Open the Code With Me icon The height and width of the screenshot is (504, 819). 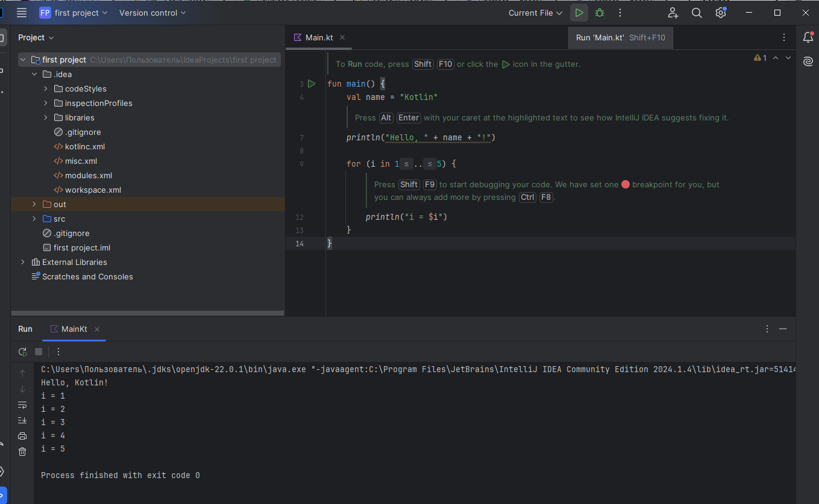(x=673, y=13)
